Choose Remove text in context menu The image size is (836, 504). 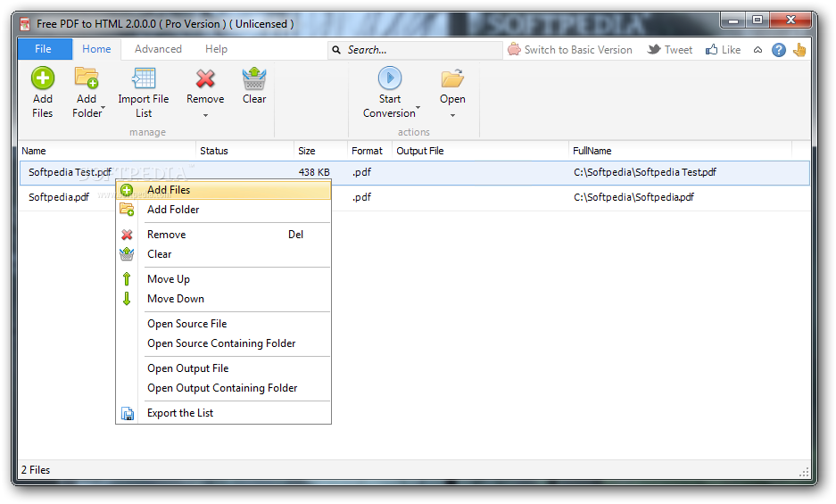166,235
